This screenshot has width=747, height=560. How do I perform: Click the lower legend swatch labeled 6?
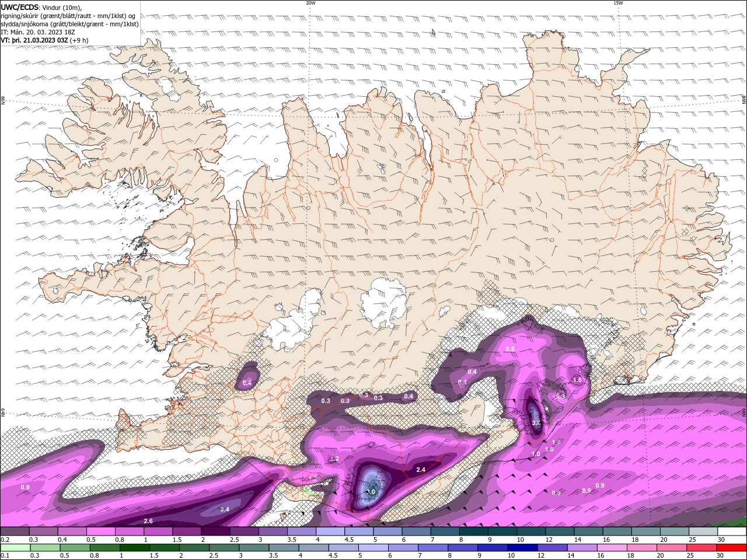[x=402, y=548]
